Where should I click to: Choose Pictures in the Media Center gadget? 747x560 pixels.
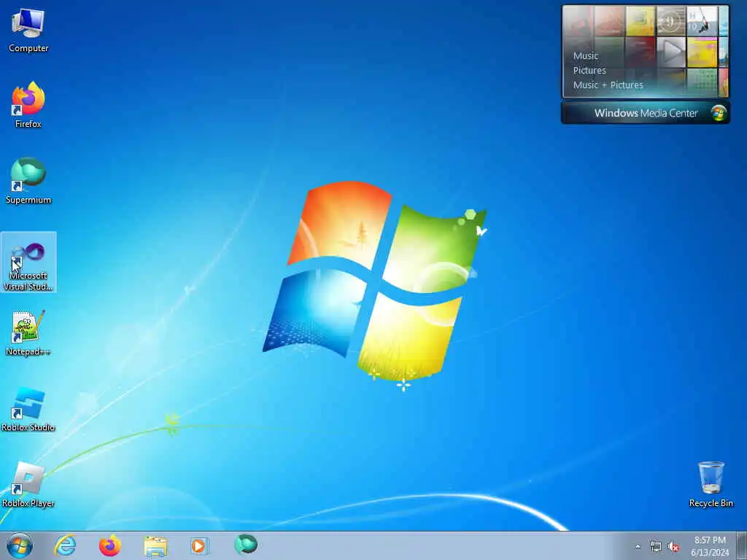click(x=589, y=71)
